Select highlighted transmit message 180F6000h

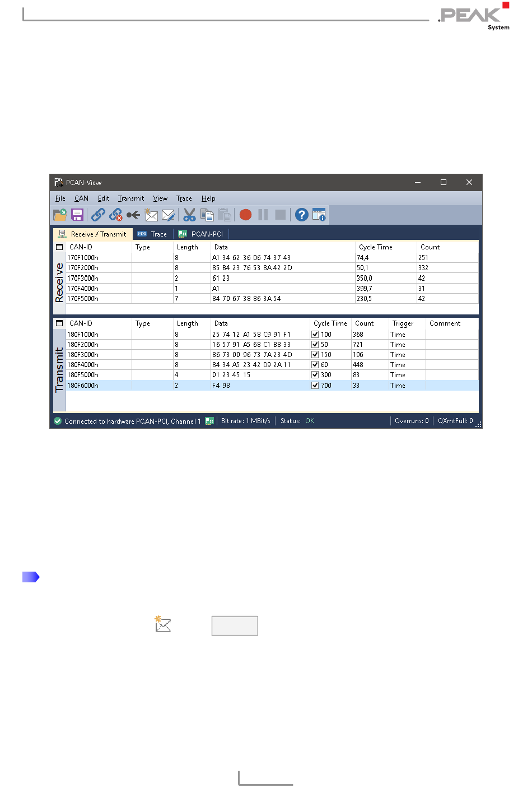(x=272, y=386)
